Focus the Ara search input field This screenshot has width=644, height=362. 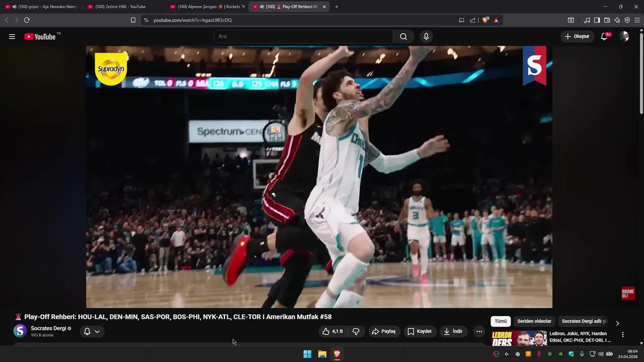(303, 37)
